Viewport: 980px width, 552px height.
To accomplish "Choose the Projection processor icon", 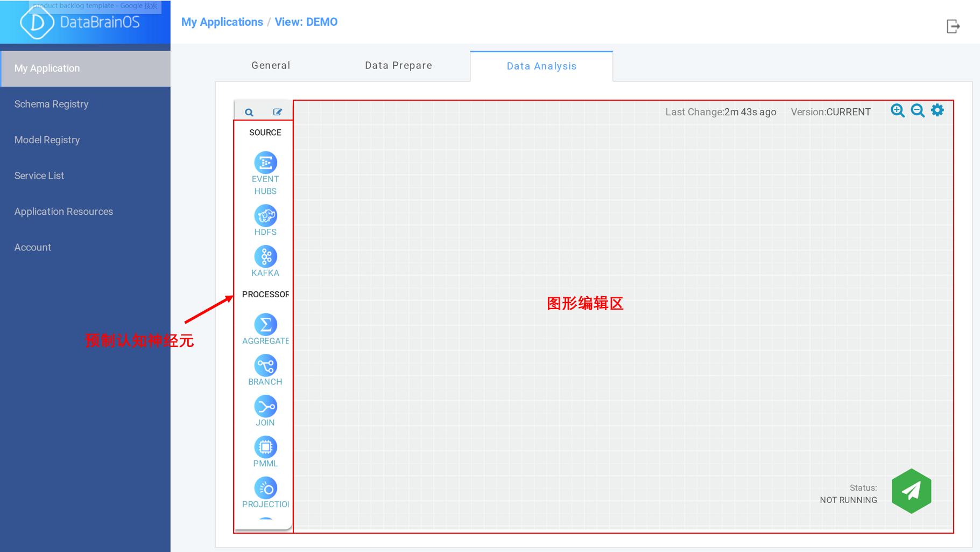I will point(265,488).
